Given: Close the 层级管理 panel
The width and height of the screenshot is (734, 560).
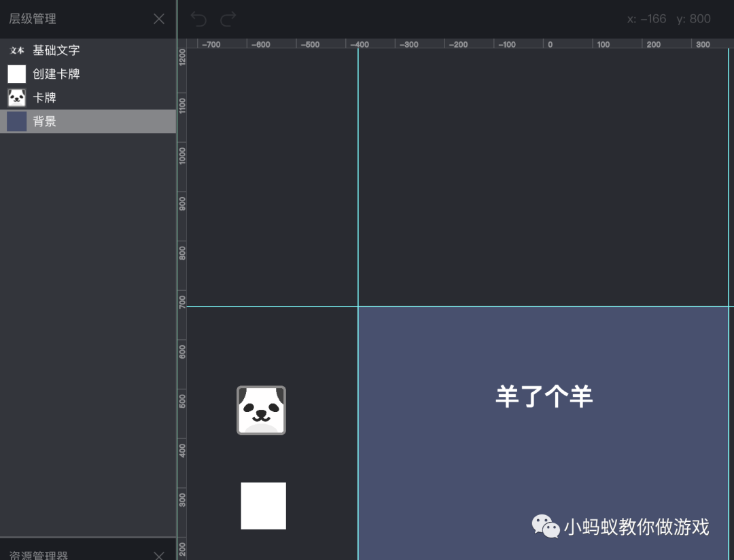Looking at the screenshot, I should click(x=159, y=19).
